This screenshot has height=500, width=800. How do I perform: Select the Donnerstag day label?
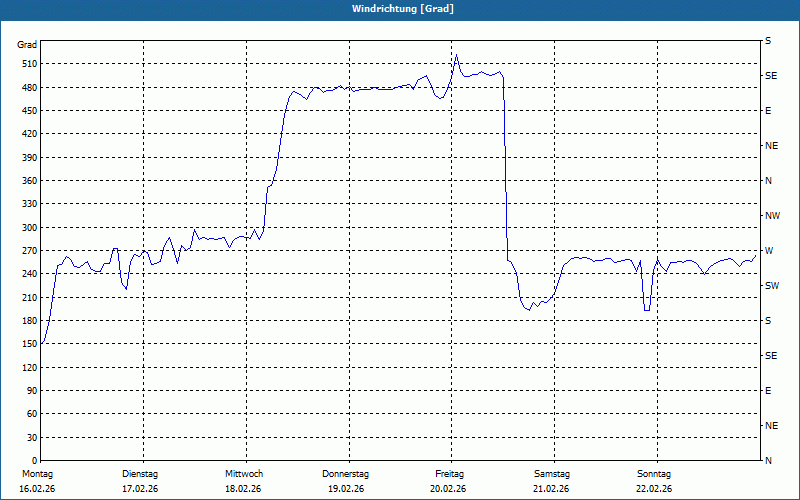click(x=346, y=474)
